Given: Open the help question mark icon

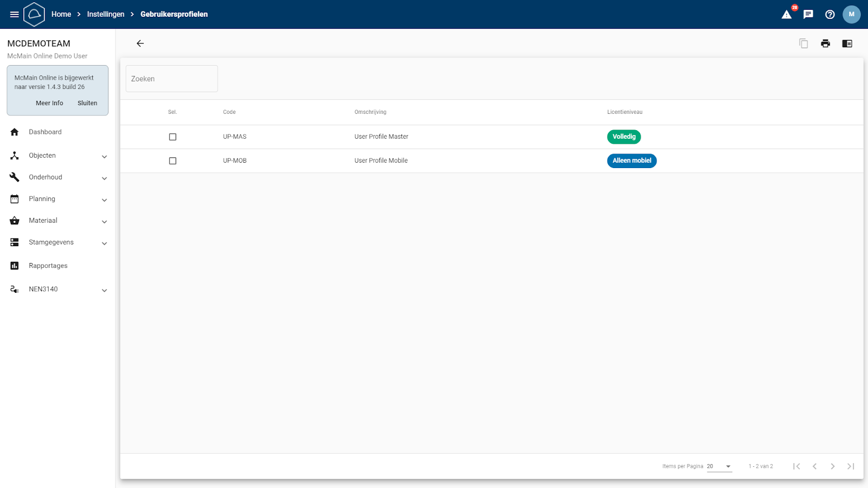Looking at the screenshot, I should point(830,15).
